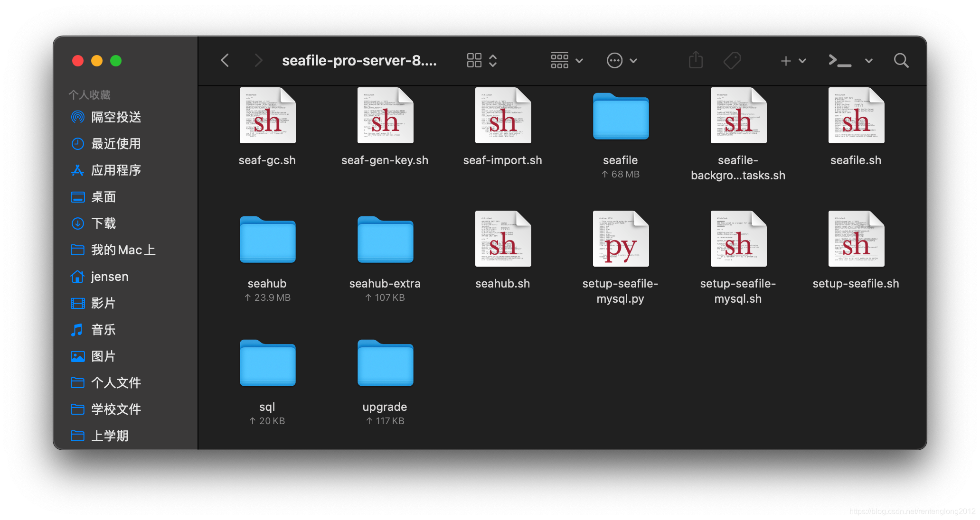Select the seaf-gen-key.sh script icon
This screenshot has height=520, width=980.
coord(385,115)
